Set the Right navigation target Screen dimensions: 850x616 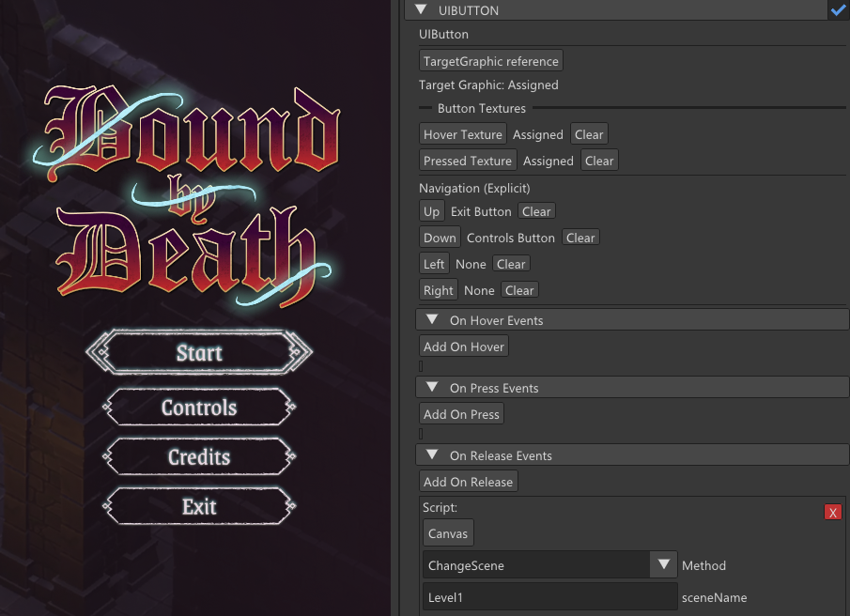click(438, 290)
